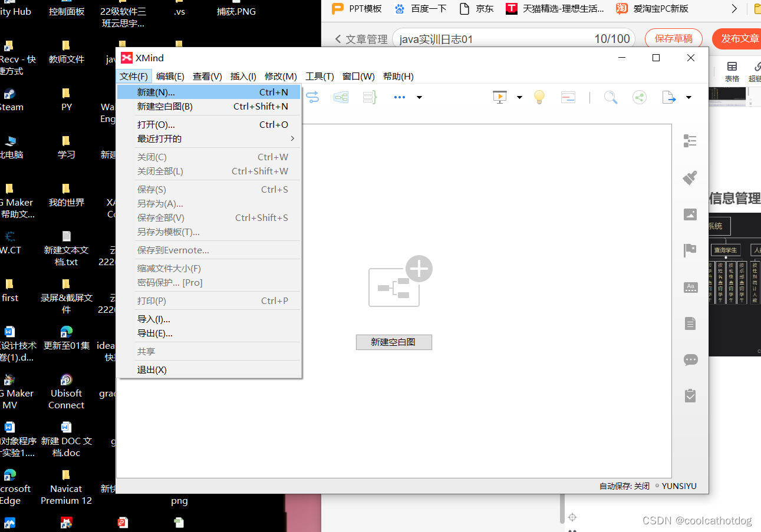761x532 pixels.
Task: Open the 查看(V) menu
Action: point(207,76)
